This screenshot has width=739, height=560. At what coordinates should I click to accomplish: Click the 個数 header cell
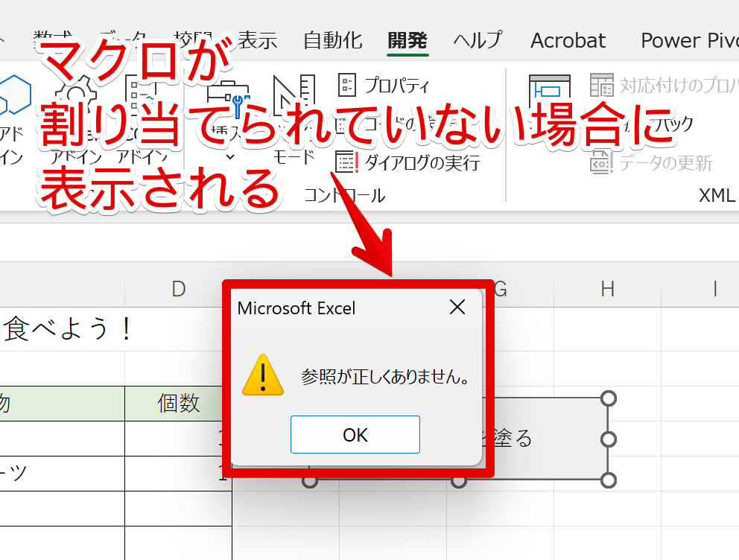179,403
